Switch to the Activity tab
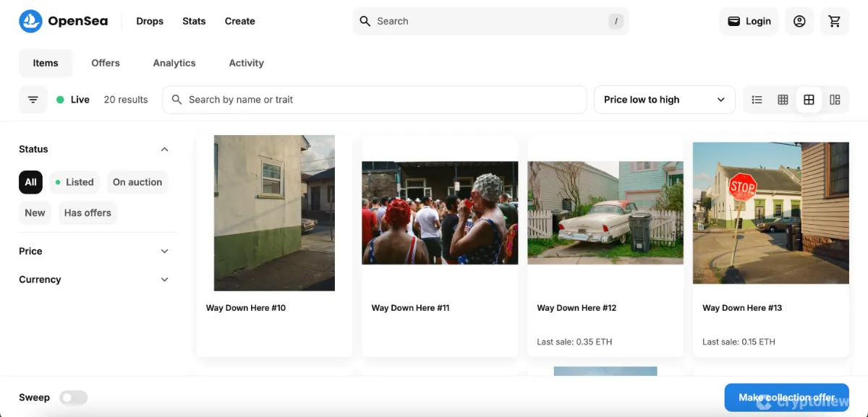Screen dimensions: 868x417 (246, 63)
